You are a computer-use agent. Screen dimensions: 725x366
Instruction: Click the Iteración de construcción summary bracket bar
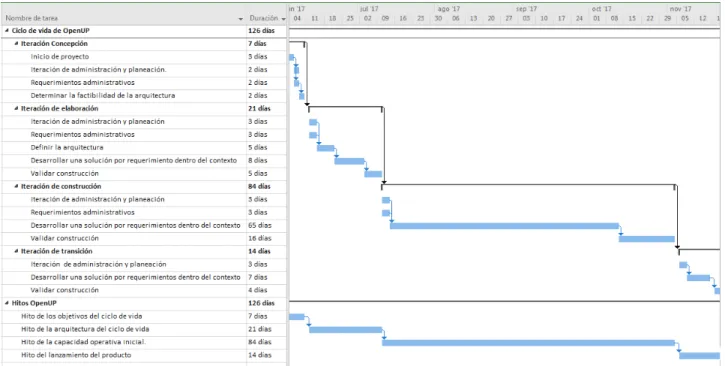point(529,185)
